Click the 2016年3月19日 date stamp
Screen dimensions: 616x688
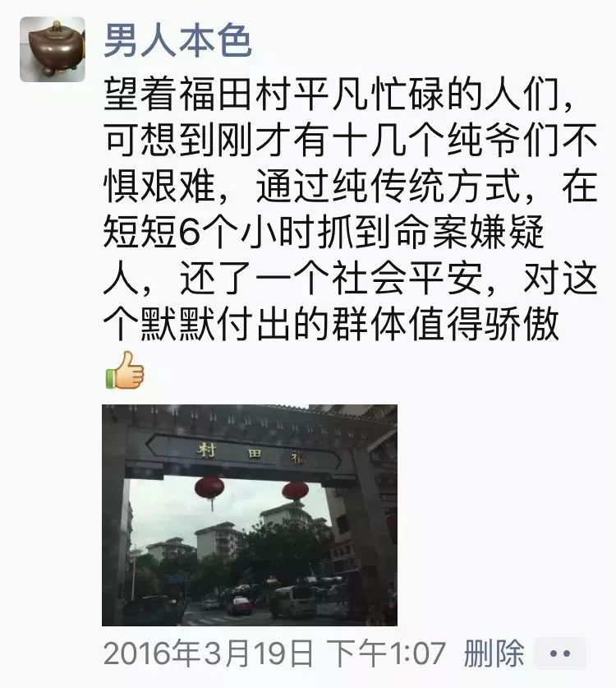[209, 653]
